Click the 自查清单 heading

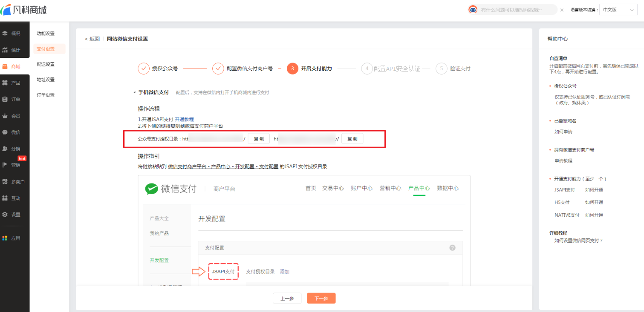tap(558, 58)
